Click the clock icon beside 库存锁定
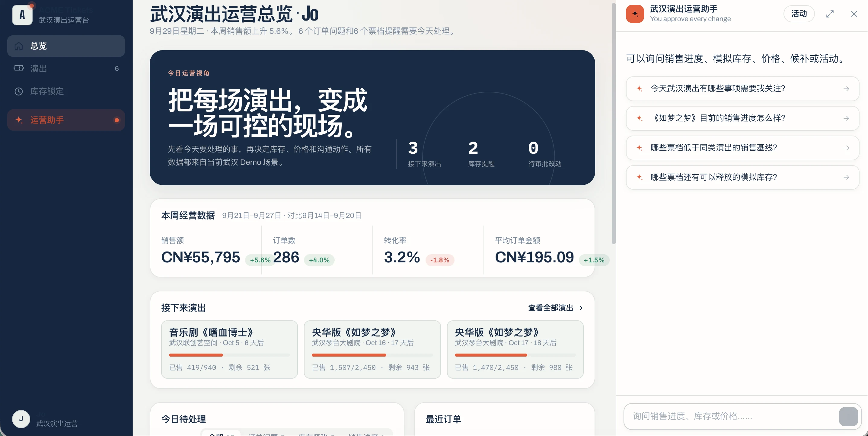The image size is (868, 436). pos(19,91)
